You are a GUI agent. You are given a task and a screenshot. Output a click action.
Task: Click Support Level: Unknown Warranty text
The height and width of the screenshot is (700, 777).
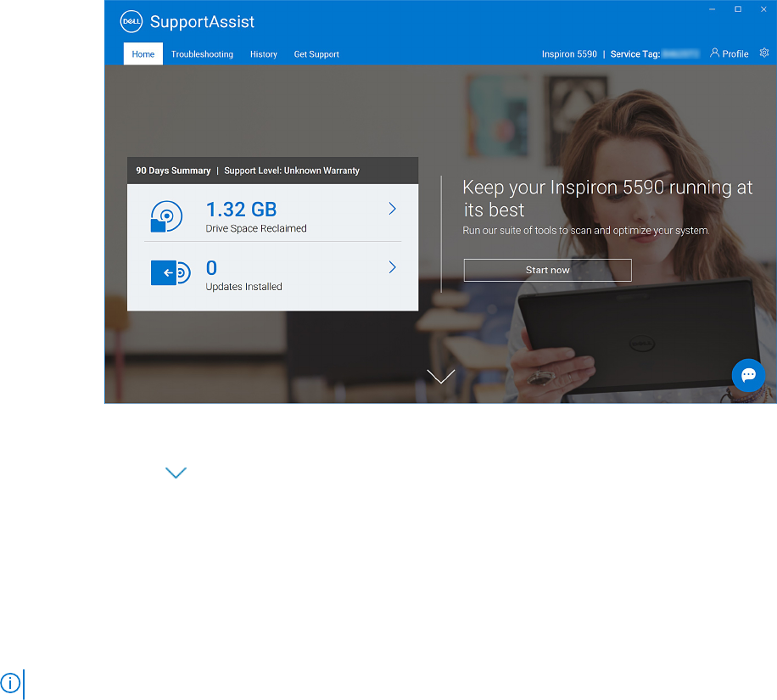[x=292, y=171]
